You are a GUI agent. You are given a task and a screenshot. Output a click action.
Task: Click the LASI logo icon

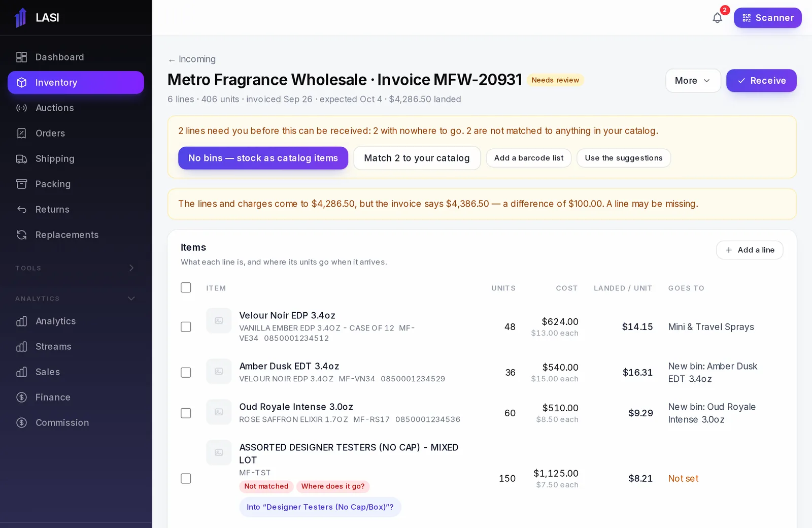21,18
